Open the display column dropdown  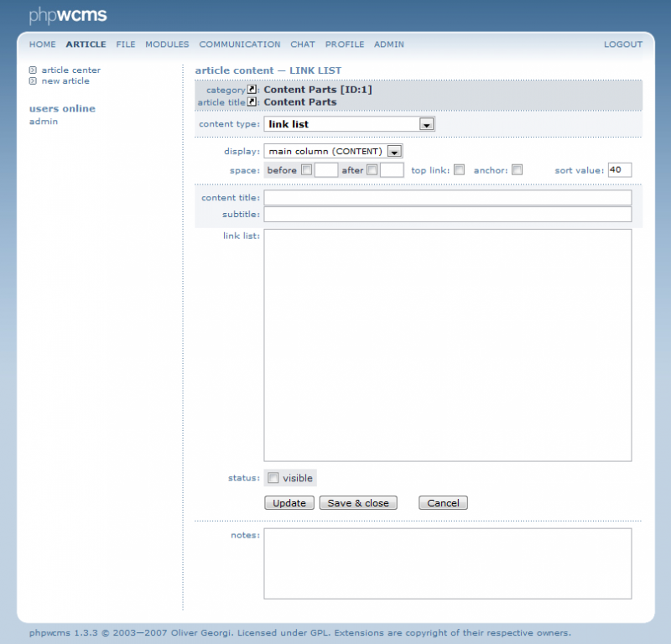333,151
